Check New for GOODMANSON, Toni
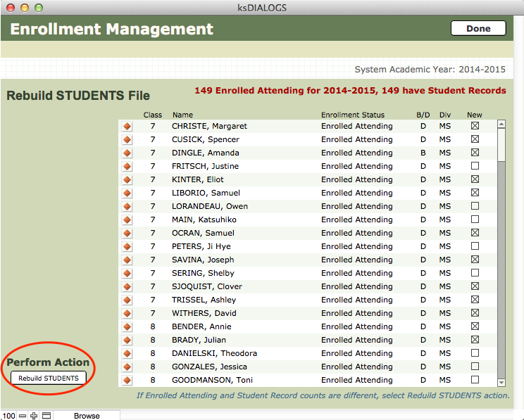This screenshot has width=524, height=420. pyautogui.click(x=475, y=380)
